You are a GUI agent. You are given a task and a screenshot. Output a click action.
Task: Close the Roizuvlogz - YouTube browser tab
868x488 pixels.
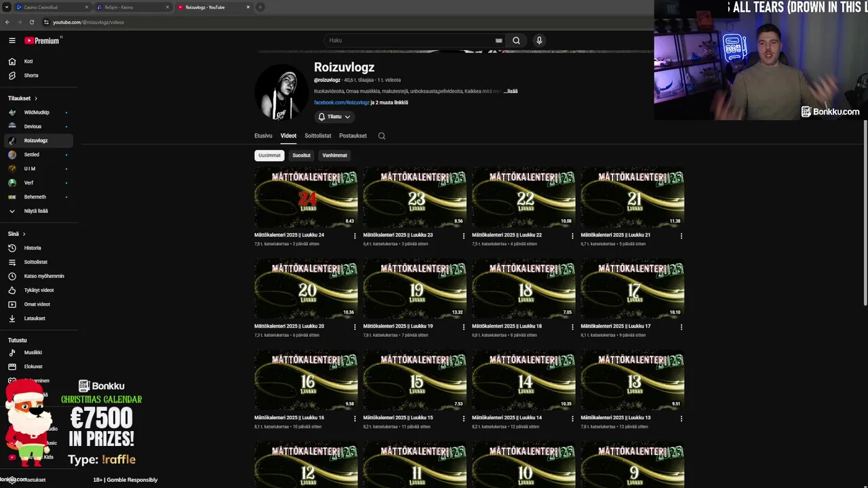click(x=248, y=7)
